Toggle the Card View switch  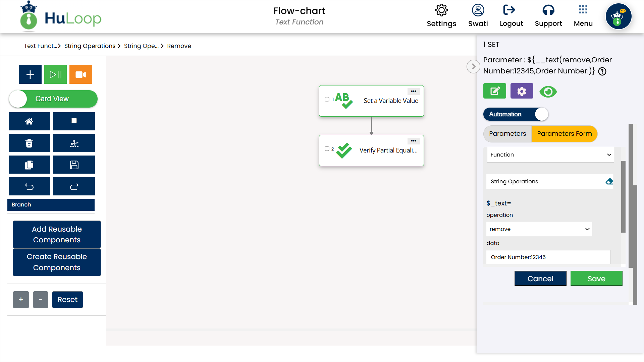(53, 99)
